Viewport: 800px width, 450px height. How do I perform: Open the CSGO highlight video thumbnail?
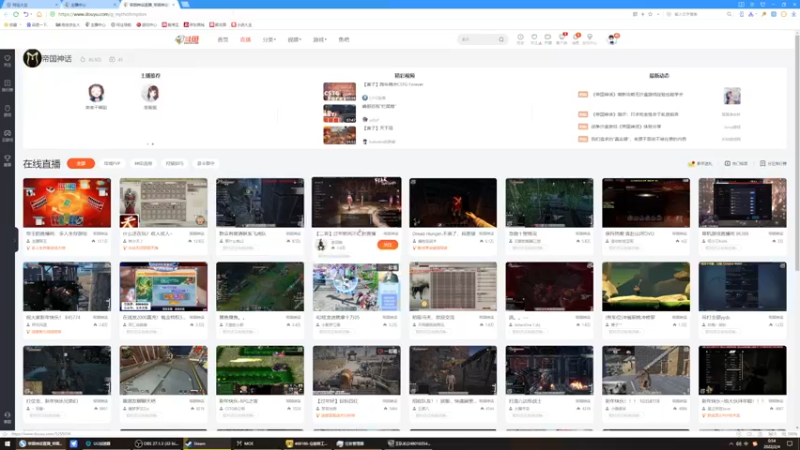click(339, 91)
